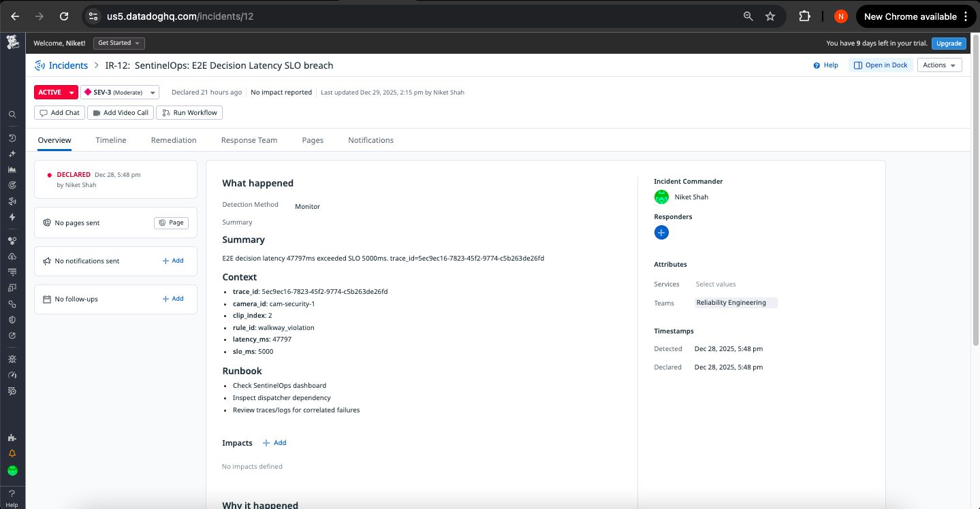Add a notification via its Add link

pyautogui.click(x=173, y=261)
